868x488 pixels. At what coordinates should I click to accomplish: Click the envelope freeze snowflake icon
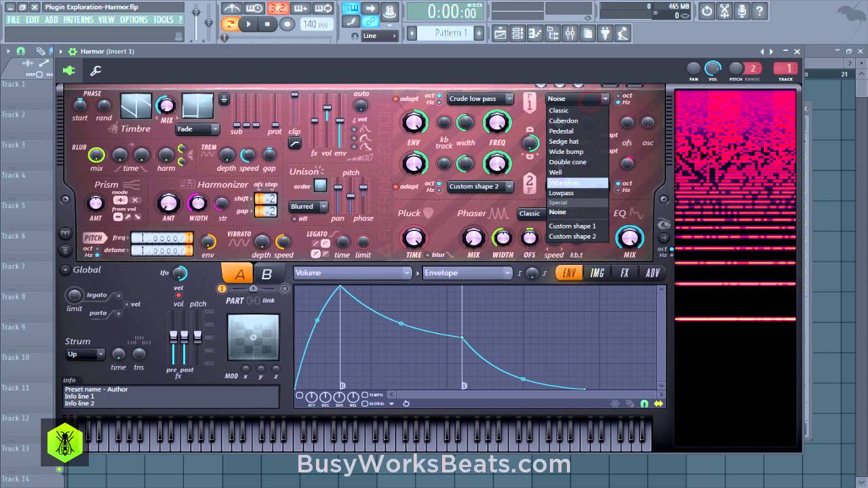pos(615,403)
